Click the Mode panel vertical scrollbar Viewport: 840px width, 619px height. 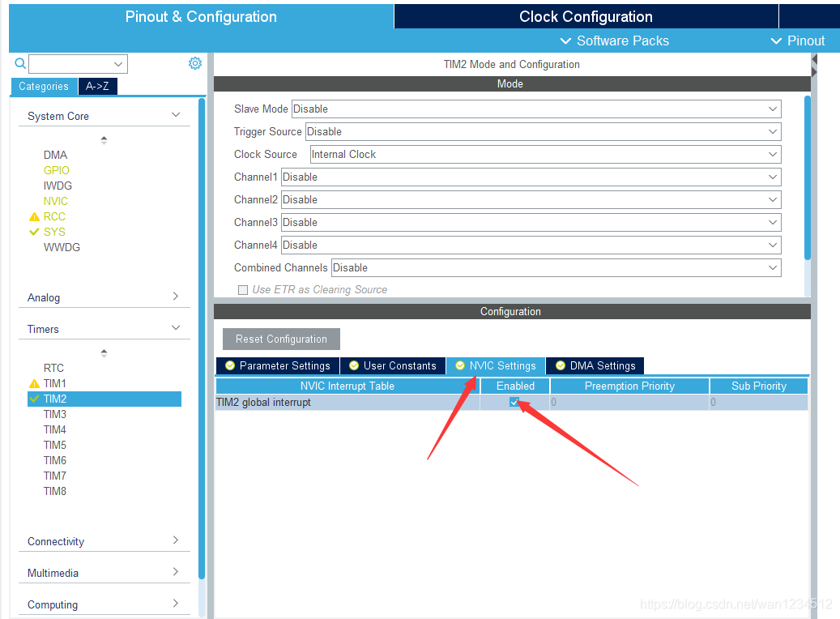click(x=807, y=178)
